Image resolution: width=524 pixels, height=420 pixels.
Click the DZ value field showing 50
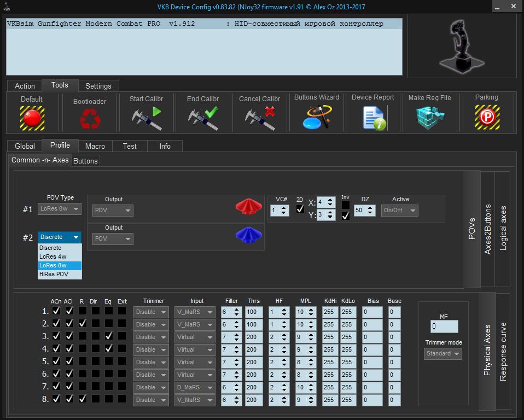(365, 211)
